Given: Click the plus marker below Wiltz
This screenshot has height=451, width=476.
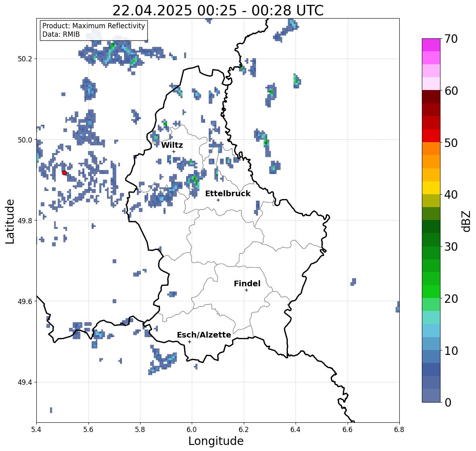Looking at the screenshot, I should coord(174,151).
